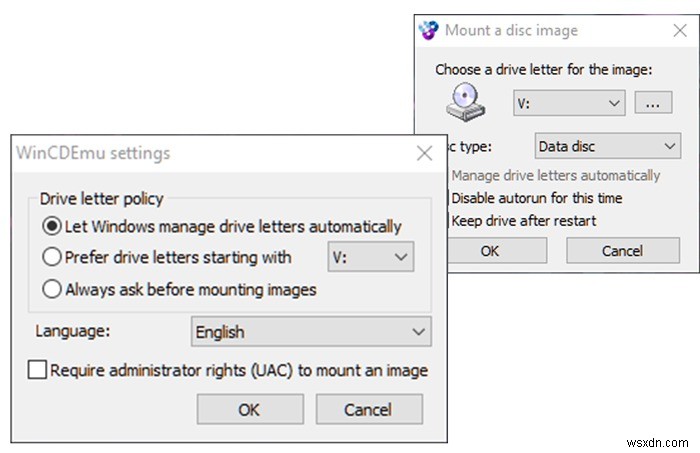Click the WinCDEmu app icon in Mount title bar
The height and width of the screenshot is (453, 700).
[x=429, y=29]
